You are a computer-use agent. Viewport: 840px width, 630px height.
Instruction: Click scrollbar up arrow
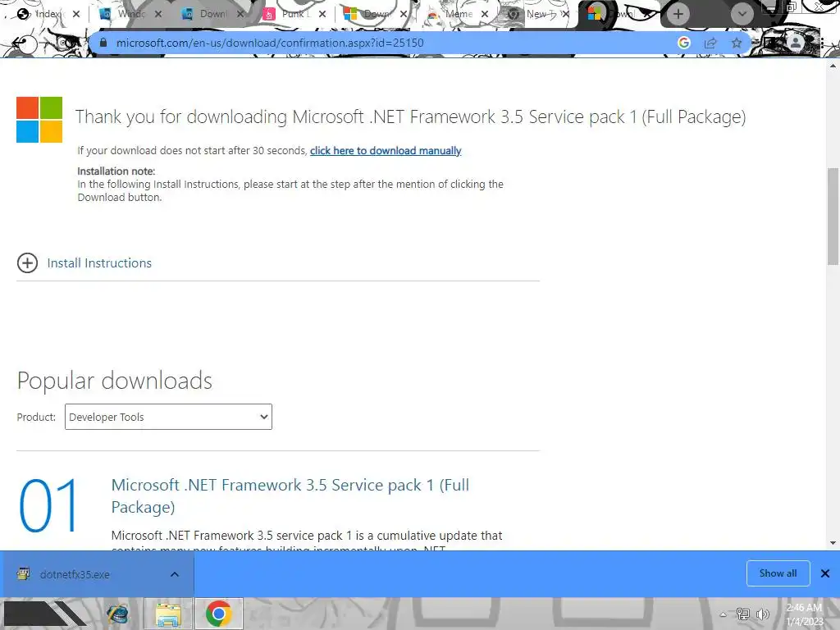[833, 66]
